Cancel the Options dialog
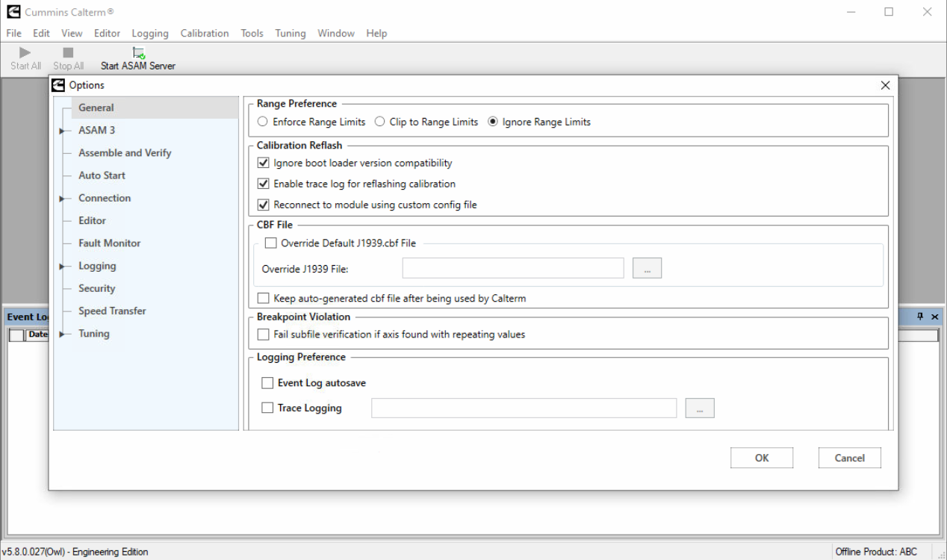This screenshot has width=947, height=560. 849,458
